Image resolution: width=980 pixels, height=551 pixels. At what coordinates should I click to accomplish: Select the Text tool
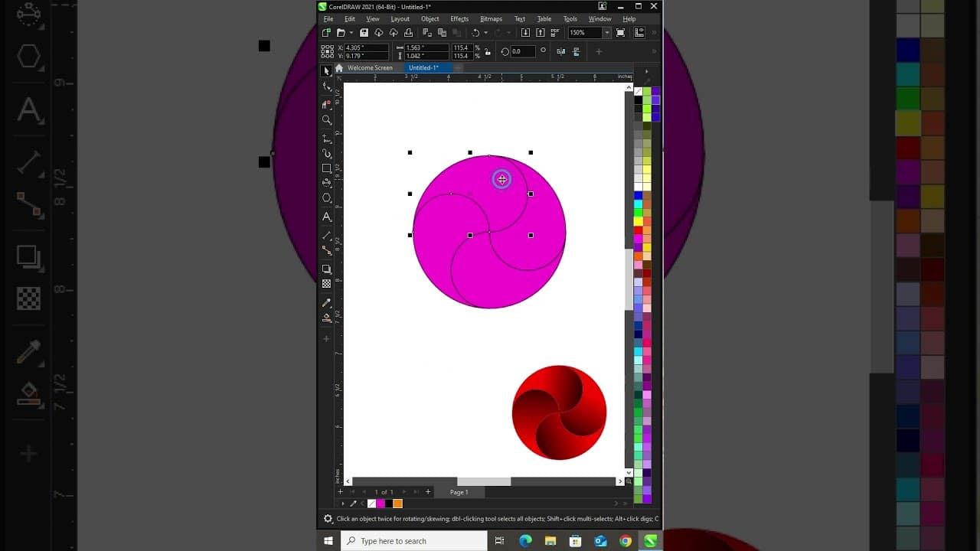[x=327, y=217]
